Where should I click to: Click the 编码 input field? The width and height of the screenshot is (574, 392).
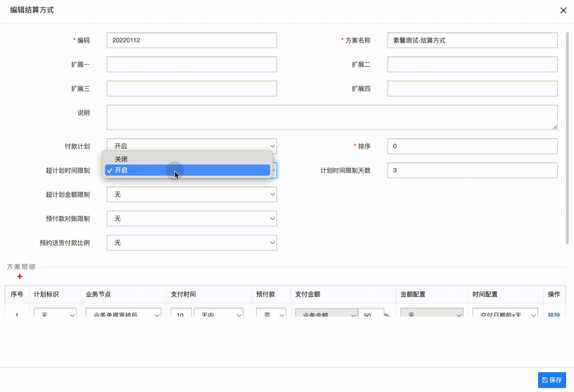[x=191, y=40]
